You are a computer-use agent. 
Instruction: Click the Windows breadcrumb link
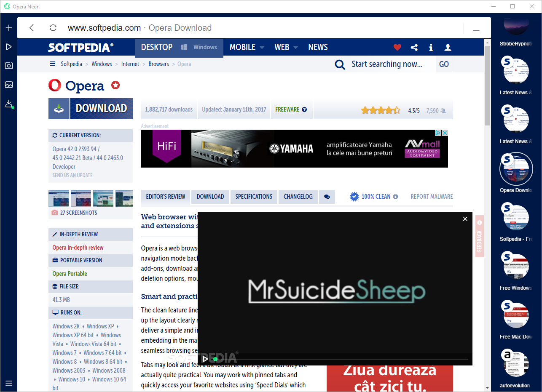click(102, 64)
